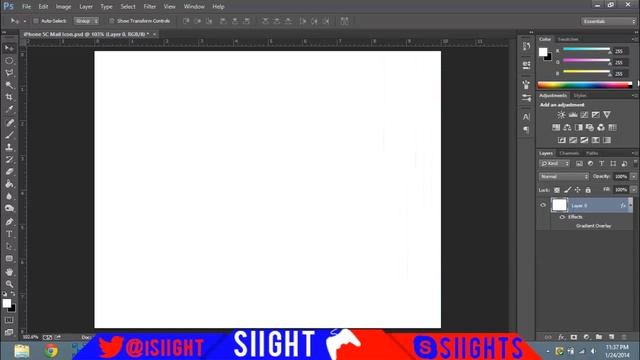Open the layer filter Kind dropdown
This screenshot has width=640, height=360.
555,164
